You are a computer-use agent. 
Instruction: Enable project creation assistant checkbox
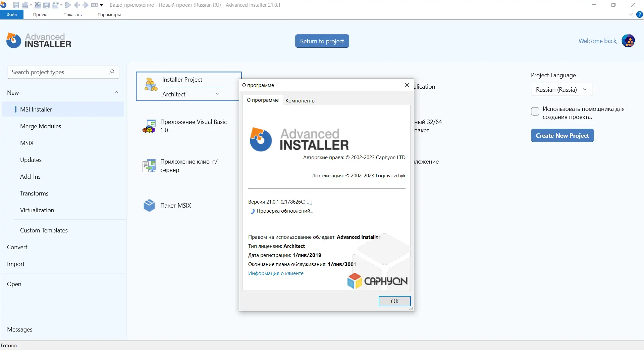[535, 111]
